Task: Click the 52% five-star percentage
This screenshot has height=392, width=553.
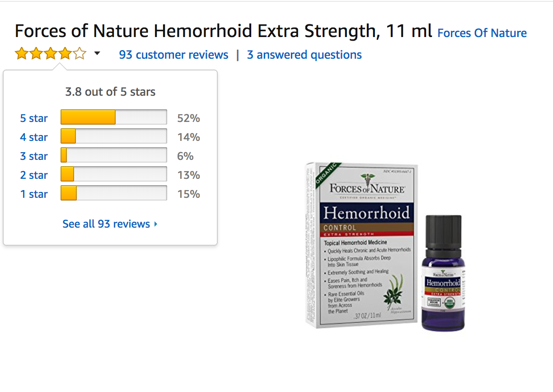Action: click(188, 118)
